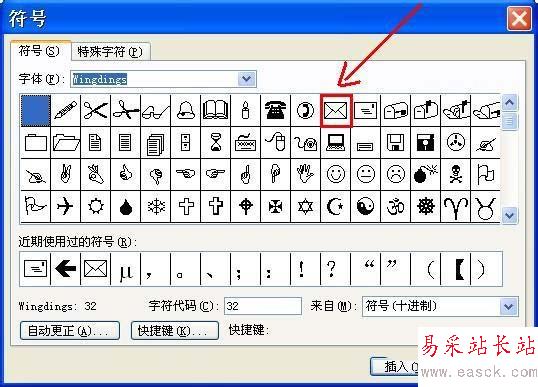Select the victory hand symbol
The width and height of the screenshot is (538, 387).
tap(66, 174)
